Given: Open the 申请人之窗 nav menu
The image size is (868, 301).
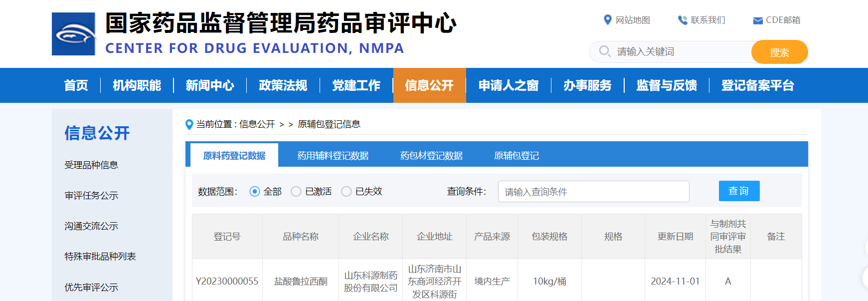Looking at the screenshot, I should (509, 85).
